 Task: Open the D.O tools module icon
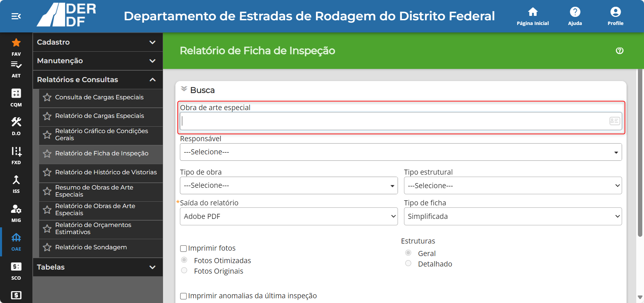pos(16,126)
